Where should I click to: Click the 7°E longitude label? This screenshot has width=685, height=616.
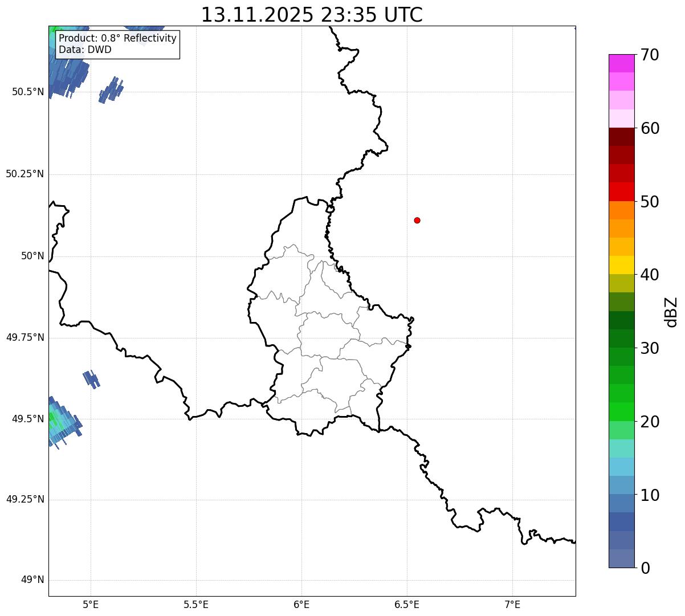tap(512, 605)
